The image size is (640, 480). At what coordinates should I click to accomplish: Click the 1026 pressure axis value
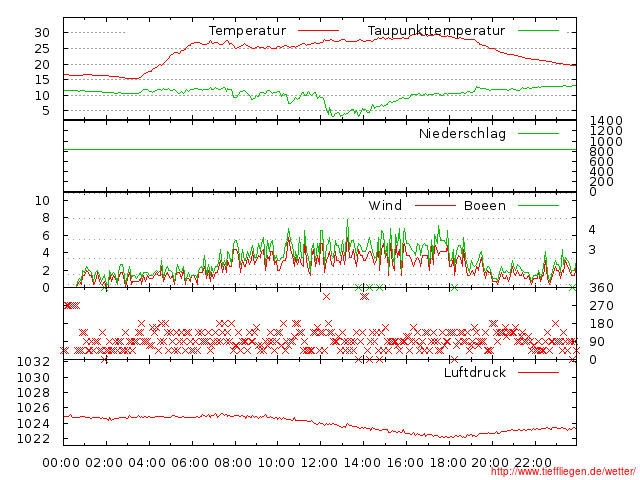click(33, 408)
